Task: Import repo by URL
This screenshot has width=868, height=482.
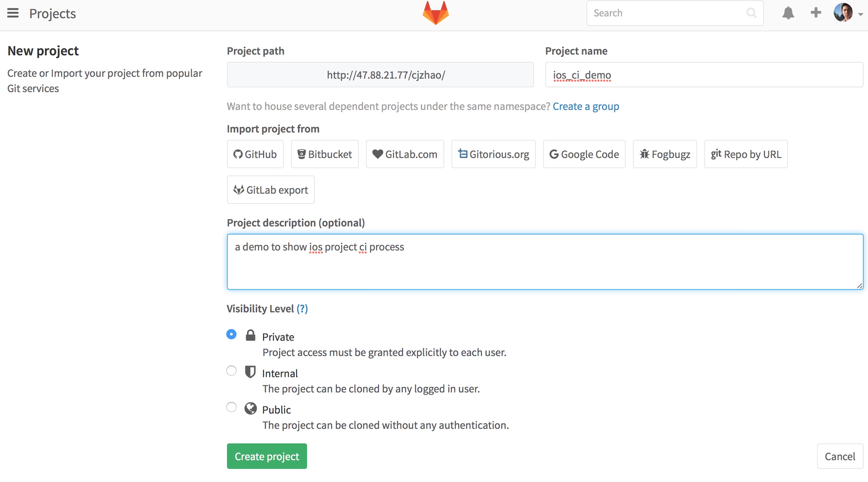Action: click(746, 154)
